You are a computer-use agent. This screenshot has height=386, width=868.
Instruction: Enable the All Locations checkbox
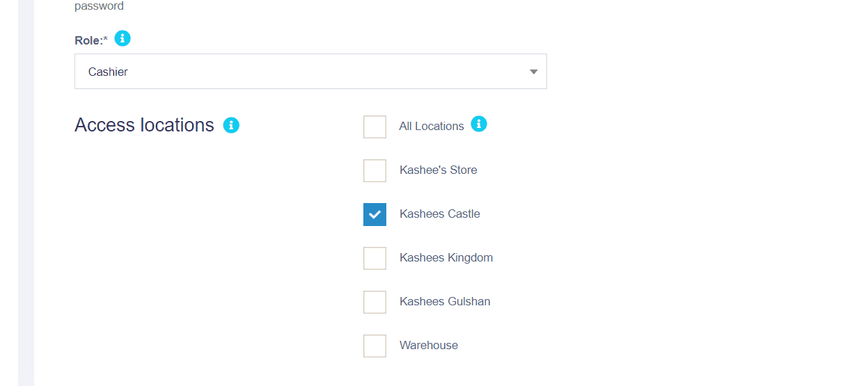coord(374,127)
